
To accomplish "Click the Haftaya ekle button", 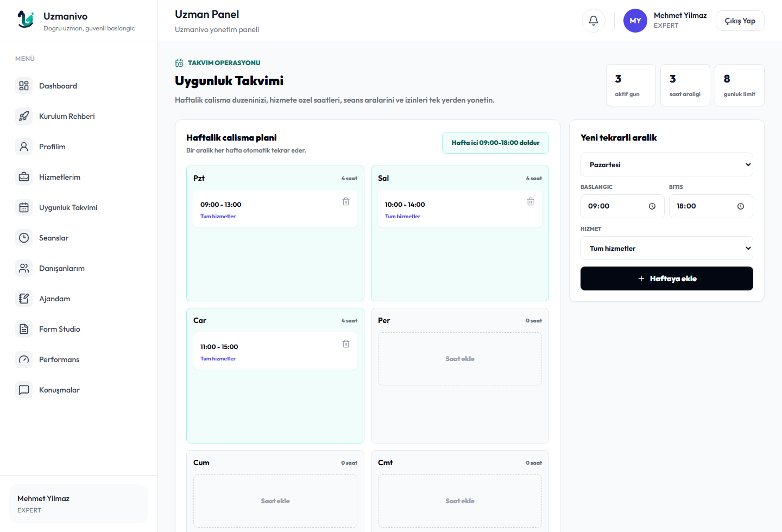I will 667,278.
